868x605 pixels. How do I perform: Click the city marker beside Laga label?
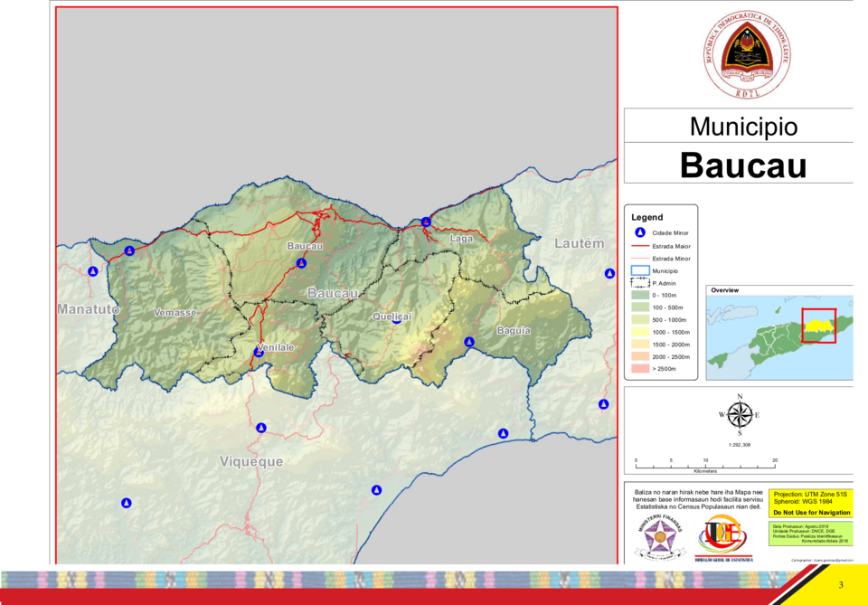click(426, 222)
